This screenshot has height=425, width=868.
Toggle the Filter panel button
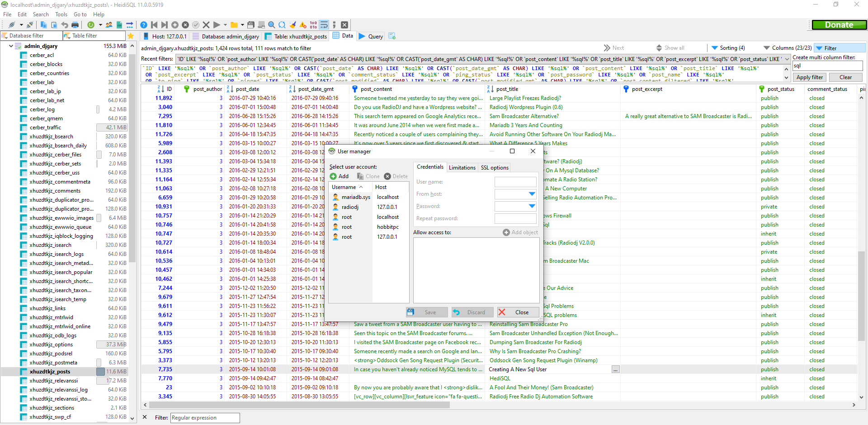(x=840, y=48)
